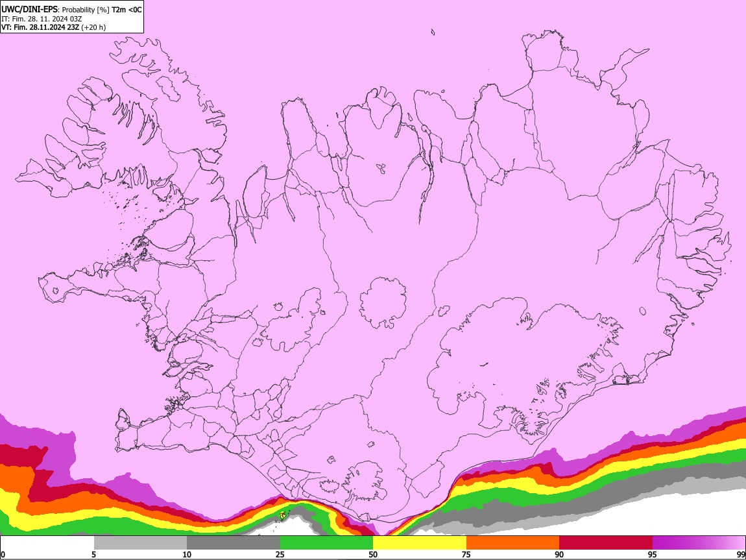
Task: Click the orange 75-90 legend band
Action: pyautogui.click(x=512, y=542)
